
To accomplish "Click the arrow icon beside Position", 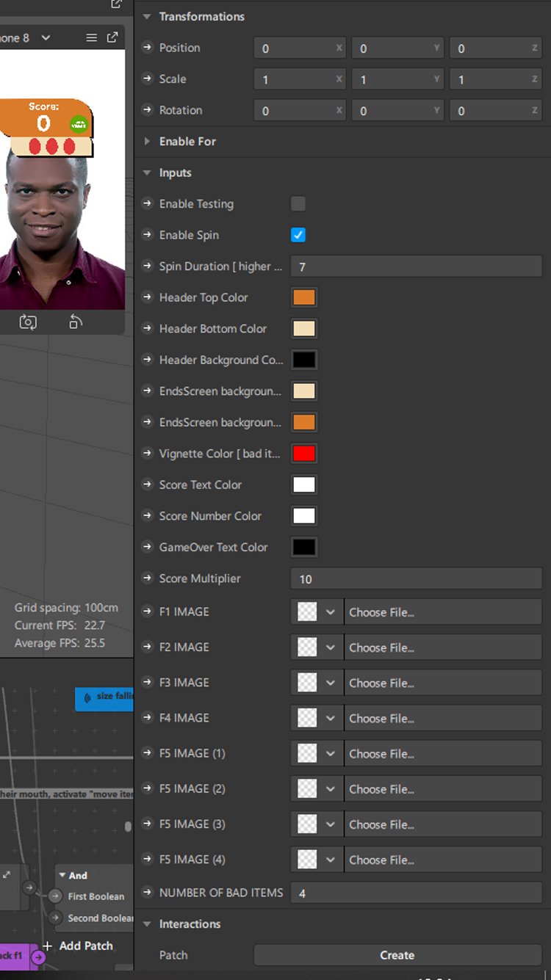I will (148, 48).
